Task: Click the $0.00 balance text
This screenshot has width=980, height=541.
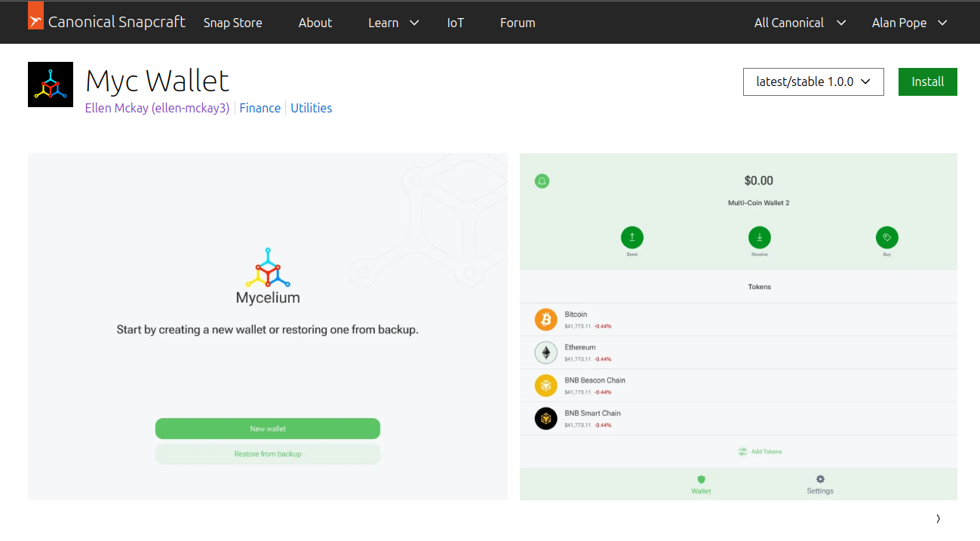Action: pos(759,181)
